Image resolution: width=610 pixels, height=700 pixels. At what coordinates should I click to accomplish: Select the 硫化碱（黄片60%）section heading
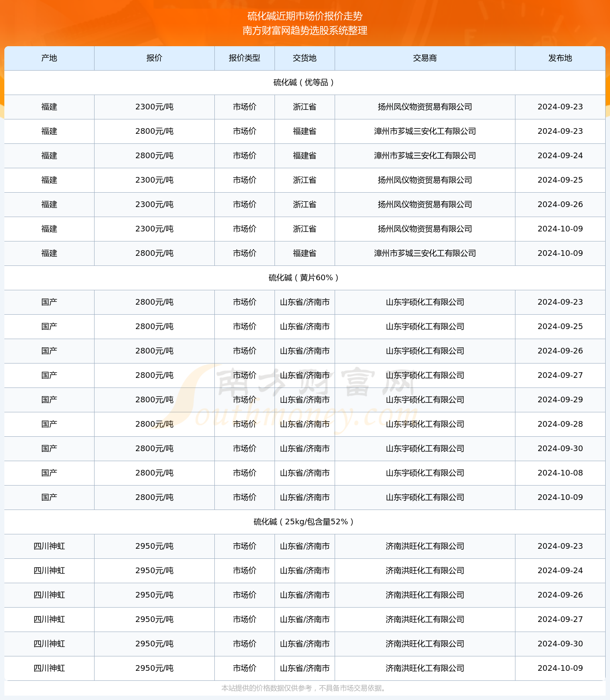[305, 278]
